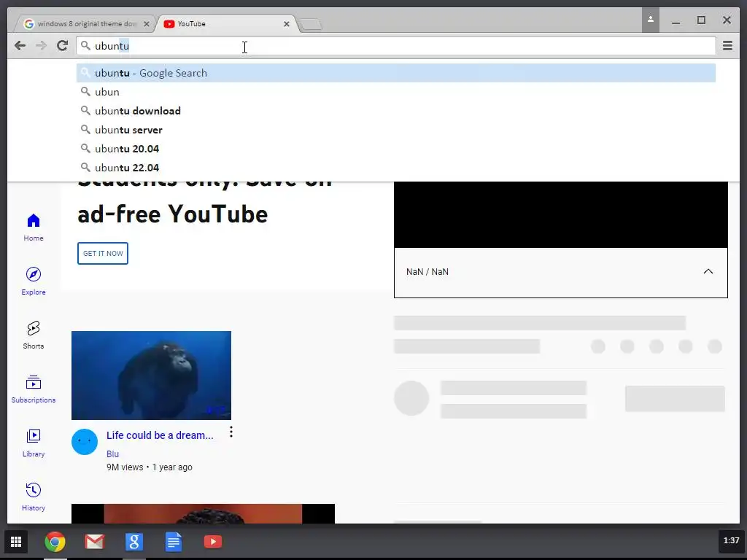747x560 pixels.
Task: Click the black video player area
Action: [x=561, y=214]
